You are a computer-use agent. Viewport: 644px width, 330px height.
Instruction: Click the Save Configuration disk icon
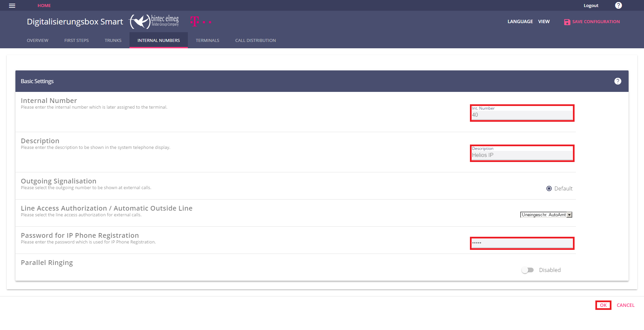pyautogui.click(x=567, y=22)
